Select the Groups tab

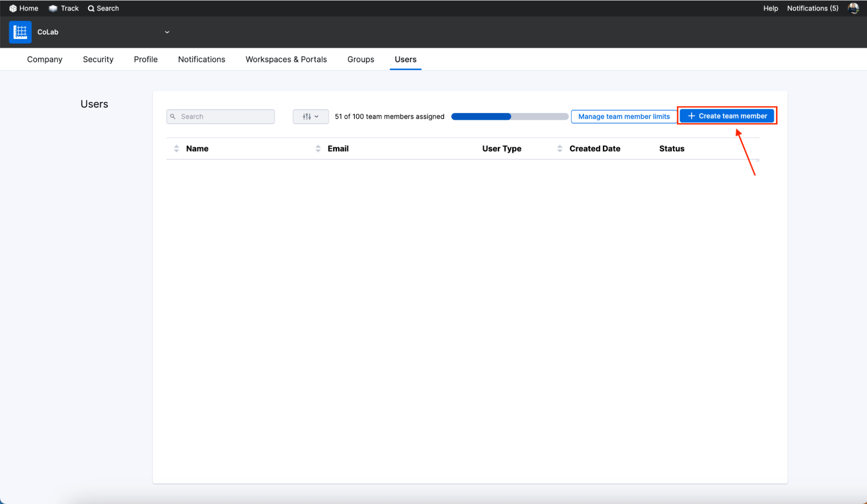[x=360, y=59]
